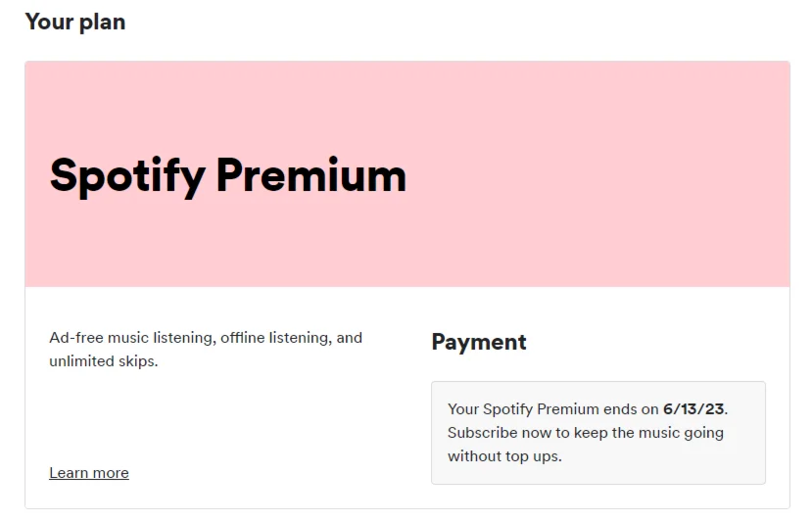Click the word Premium in the plan title
The height and width of the screenshot is (522, 812).
pos(310,175)
